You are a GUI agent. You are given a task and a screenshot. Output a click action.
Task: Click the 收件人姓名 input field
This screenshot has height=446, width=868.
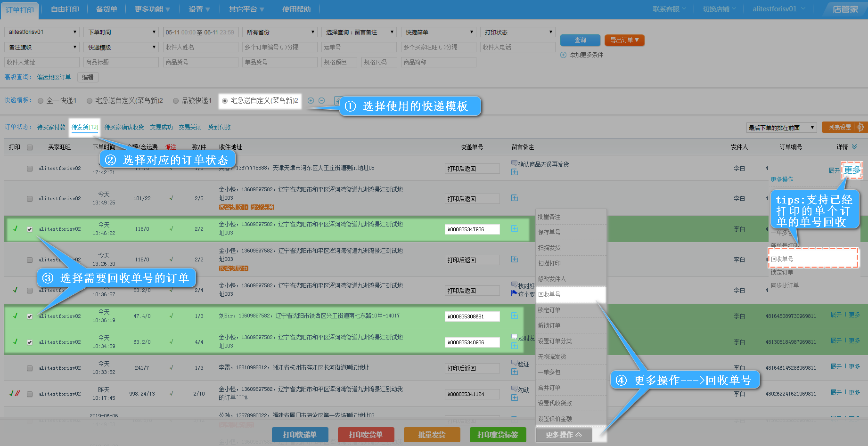[x=200, y=47]
